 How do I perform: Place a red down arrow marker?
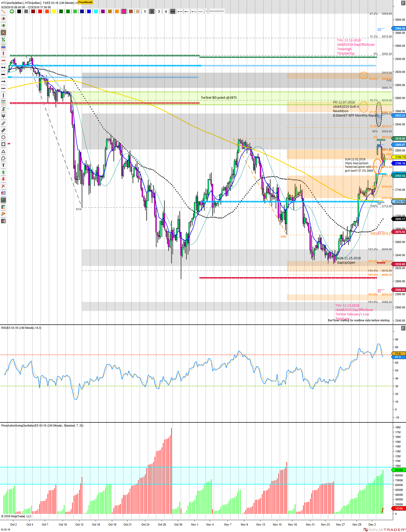tap(3, 179)
